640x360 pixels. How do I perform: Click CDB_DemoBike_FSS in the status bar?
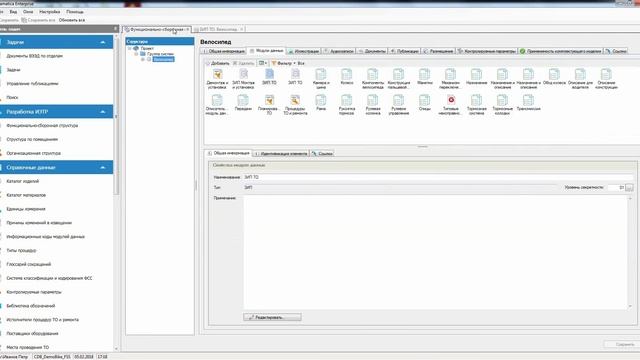click(52, 357)
